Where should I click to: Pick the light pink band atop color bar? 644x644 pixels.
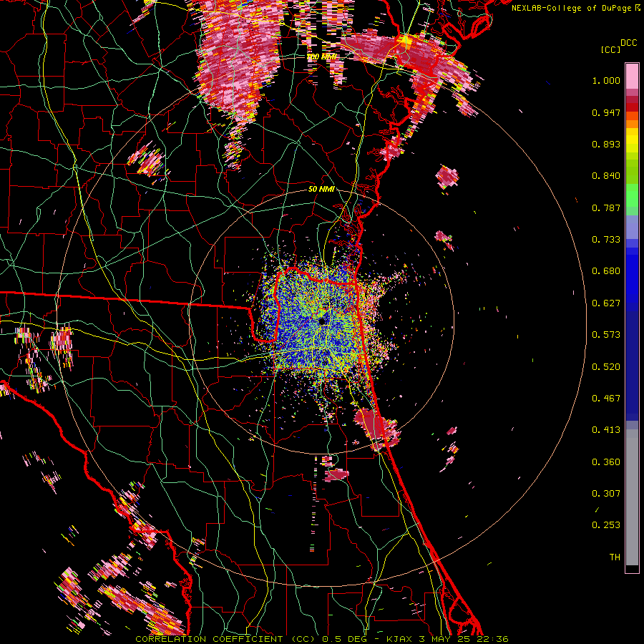click(x=632, y=77)
